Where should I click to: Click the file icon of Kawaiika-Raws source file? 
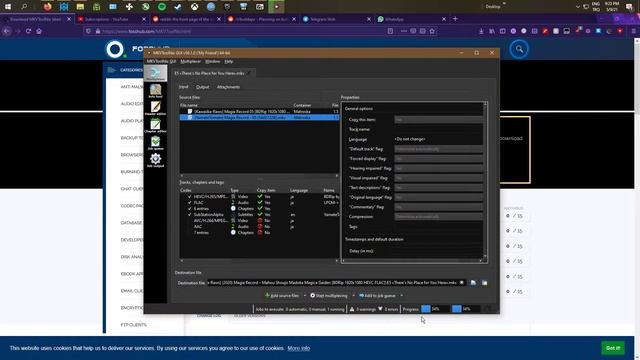190,111
